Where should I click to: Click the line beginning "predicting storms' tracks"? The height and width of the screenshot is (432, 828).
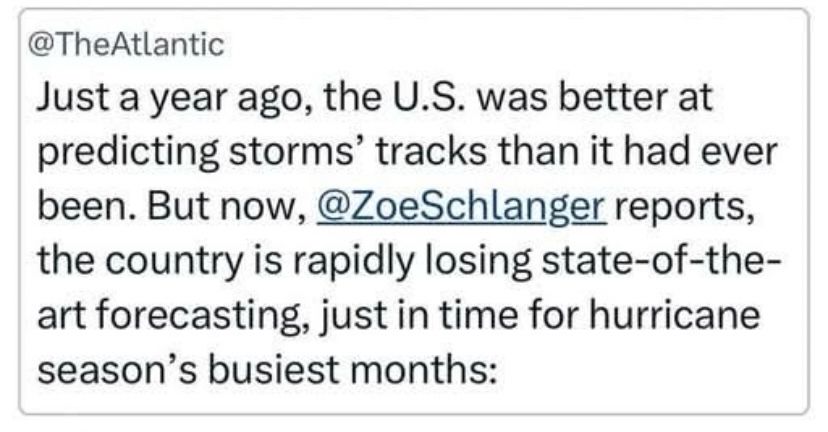(407, 153)
